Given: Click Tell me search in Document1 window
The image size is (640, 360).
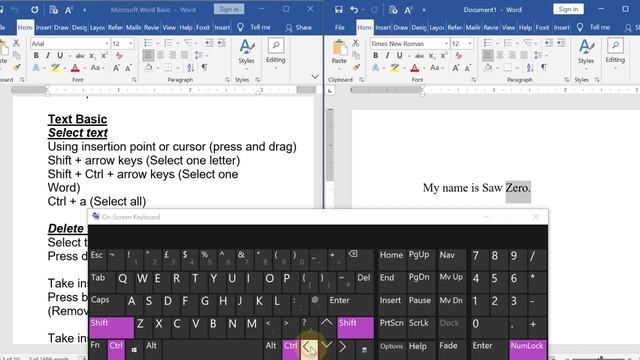Looking at the screenshot, I should point(593,28).
